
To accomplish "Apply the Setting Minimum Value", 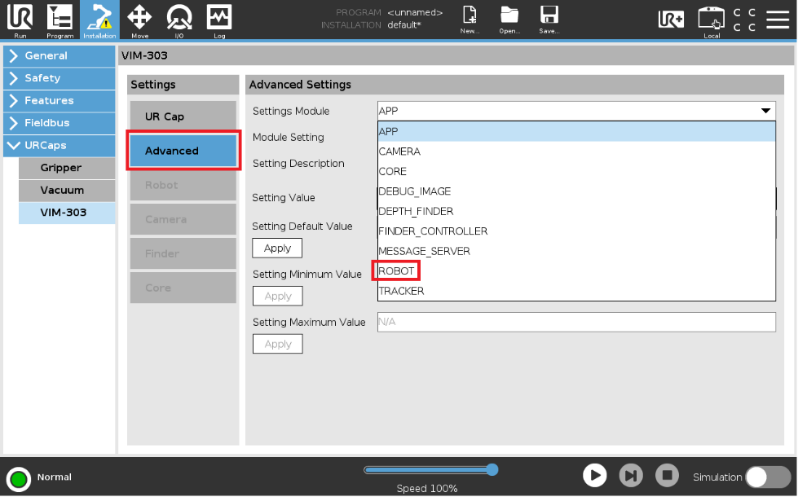I will tap(277, 296).
